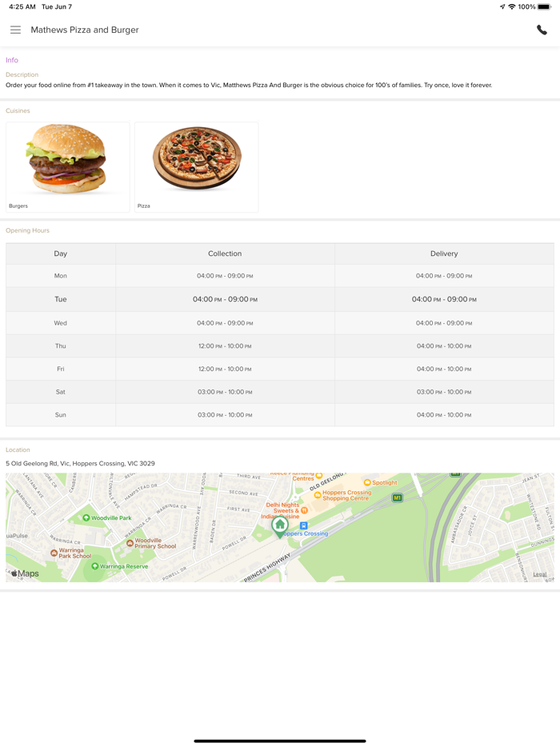Open the hamburger menu
This screenshot has width=560, height=747.
pyautogui.click(x=15, y=30)
